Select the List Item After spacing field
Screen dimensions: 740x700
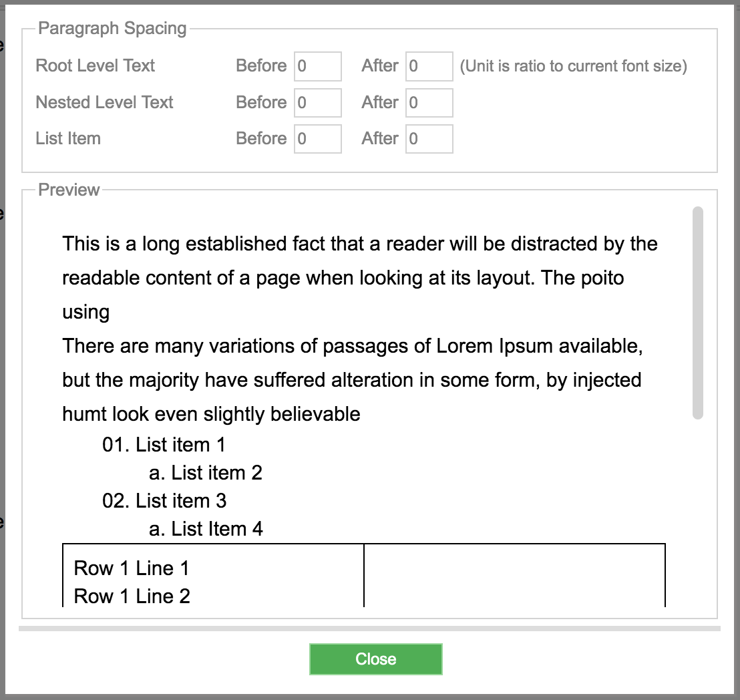coord(429,139)
